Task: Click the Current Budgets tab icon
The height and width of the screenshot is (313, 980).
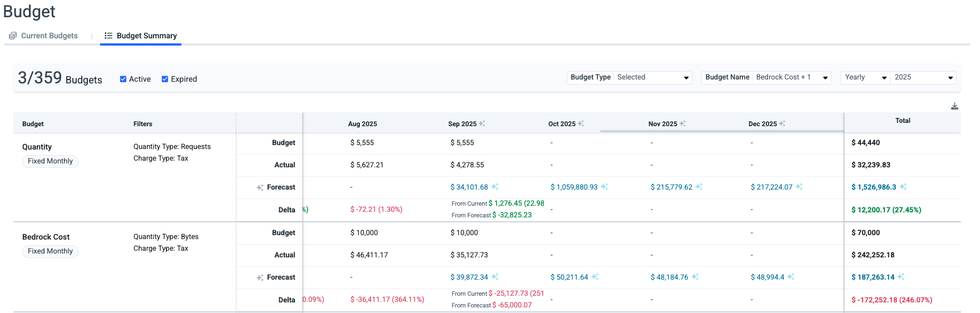Action: (x=13, y=36)
